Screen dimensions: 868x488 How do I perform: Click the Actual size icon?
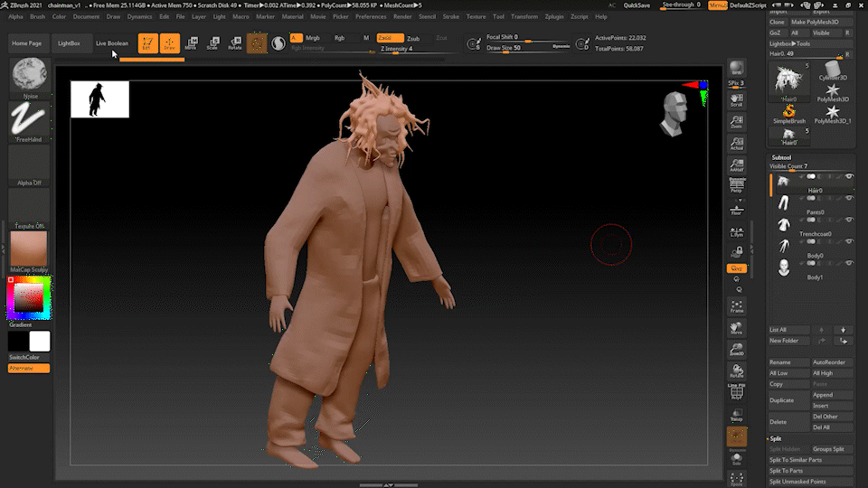737,142
